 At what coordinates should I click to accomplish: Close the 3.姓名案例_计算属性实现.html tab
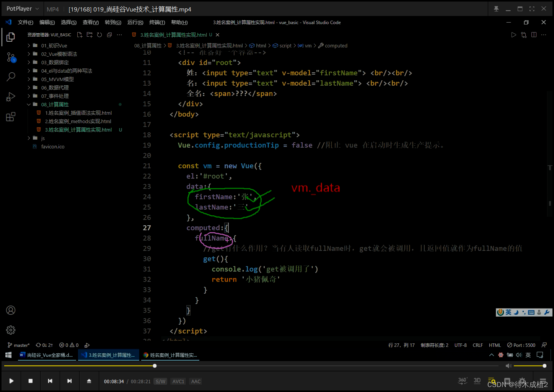[x=217, y=35]
